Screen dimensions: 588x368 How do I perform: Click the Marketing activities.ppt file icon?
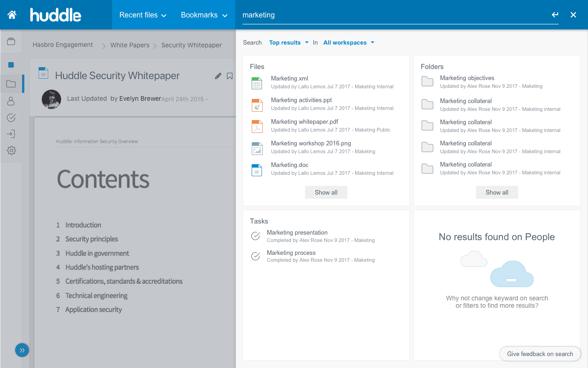257,105
